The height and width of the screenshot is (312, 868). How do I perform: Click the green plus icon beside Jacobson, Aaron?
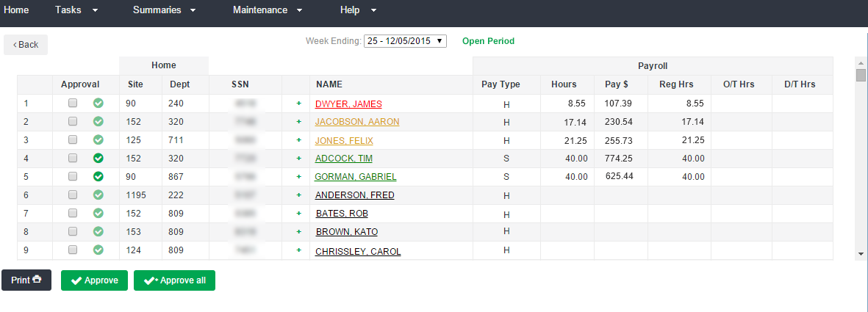pyautogui.click(x=298, y=122)
